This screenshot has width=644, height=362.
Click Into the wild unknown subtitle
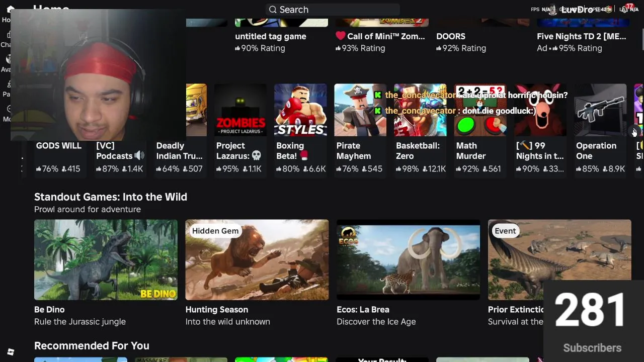click(228, 322)
